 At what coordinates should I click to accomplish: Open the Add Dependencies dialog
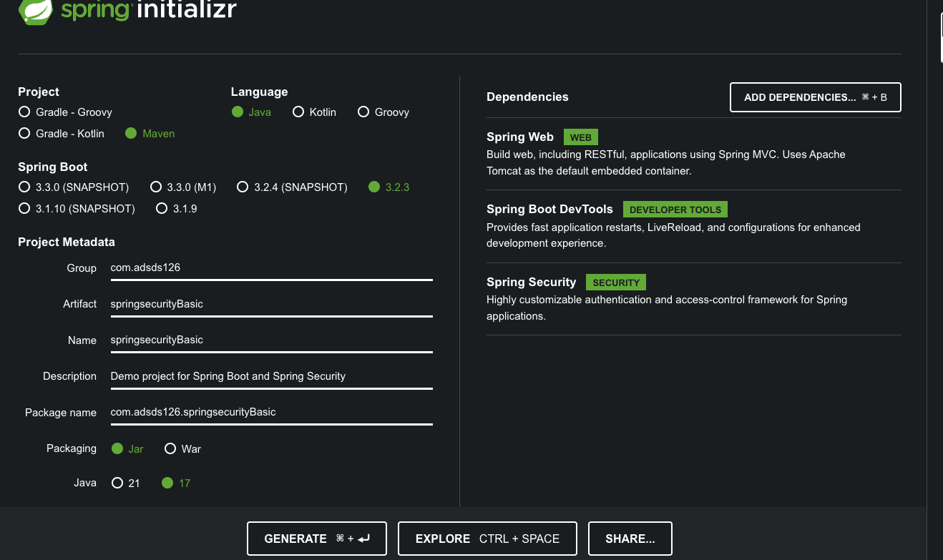(816, 97)
